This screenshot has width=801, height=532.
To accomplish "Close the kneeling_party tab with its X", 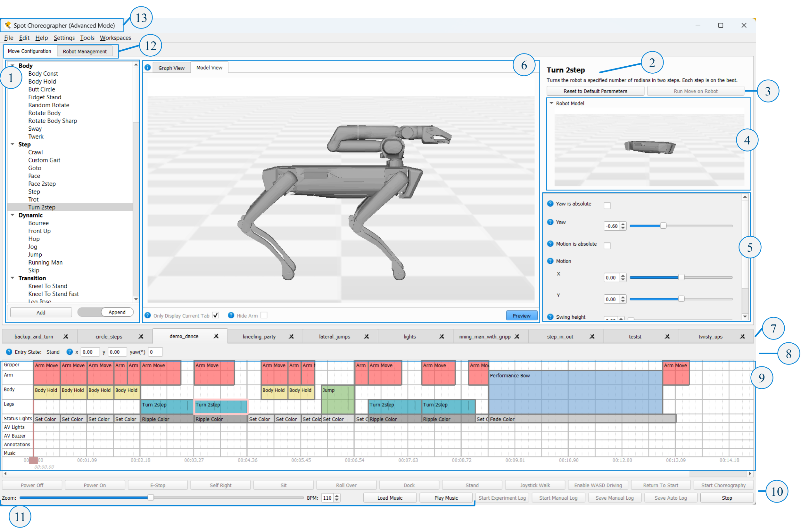I will [291, 337].
